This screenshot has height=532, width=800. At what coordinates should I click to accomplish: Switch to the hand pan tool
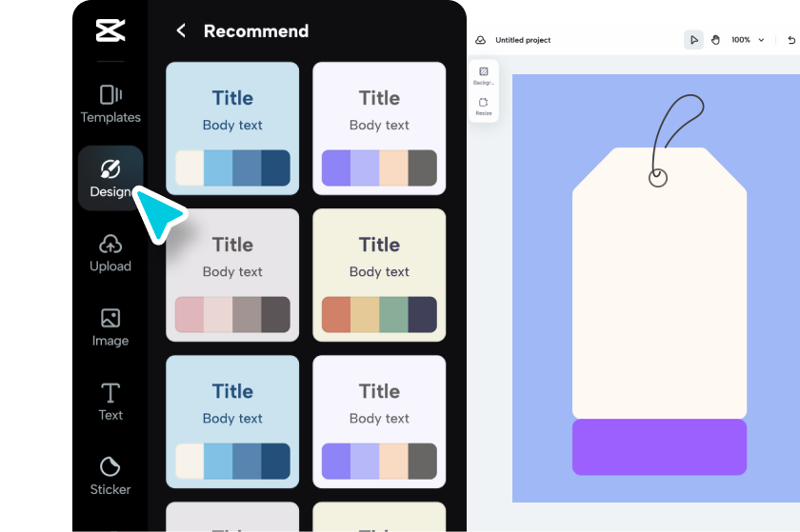point(715,40)
